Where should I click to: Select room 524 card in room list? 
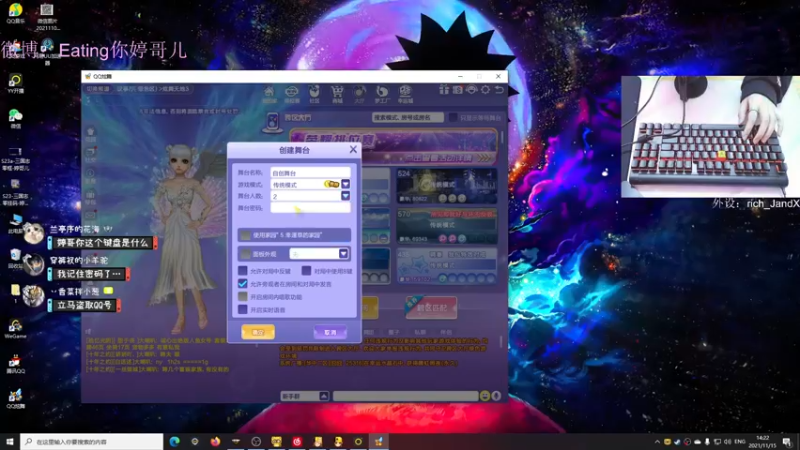point(446,186)
